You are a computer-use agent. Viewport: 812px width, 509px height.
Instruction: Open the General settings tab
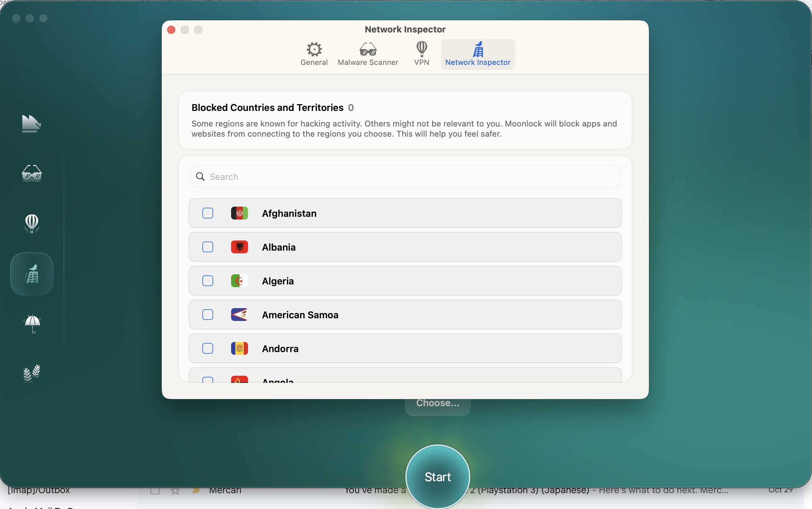tap(314, 53)
